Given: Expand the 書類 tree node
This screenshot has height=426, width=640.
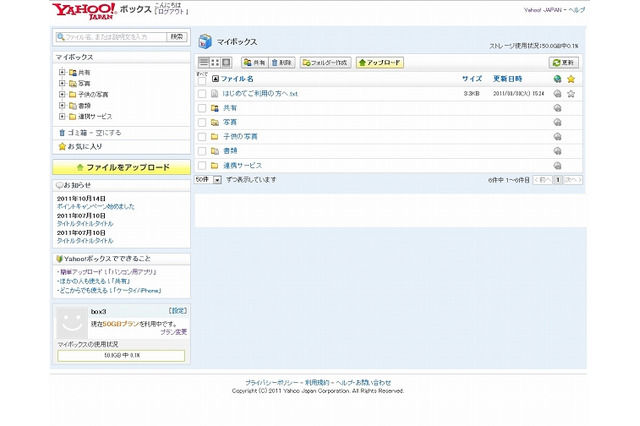Looking at the screenshot, I should pos(62,105).
